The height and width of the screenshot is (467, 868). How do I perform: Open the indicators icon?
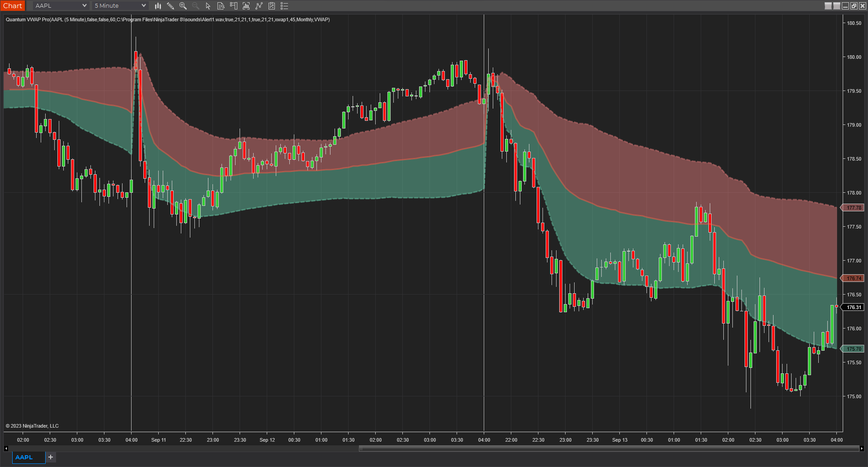click(x=259, y=6)
